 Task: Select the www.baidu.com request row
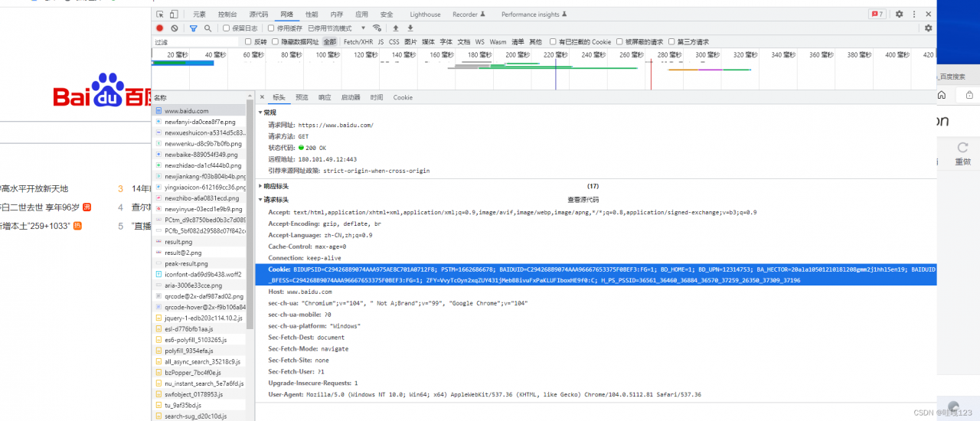pyautogui.click(x=200, y=111)
